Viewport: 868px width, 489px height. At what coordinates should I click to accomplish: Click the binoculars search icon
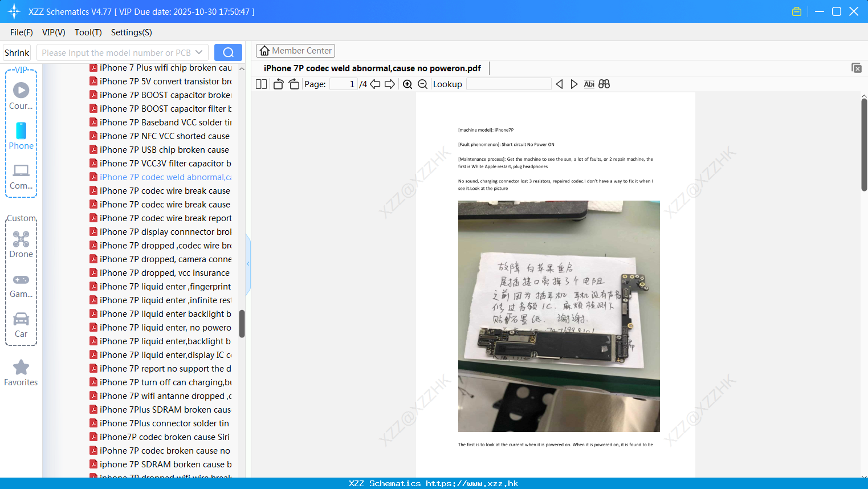point(604,84)
